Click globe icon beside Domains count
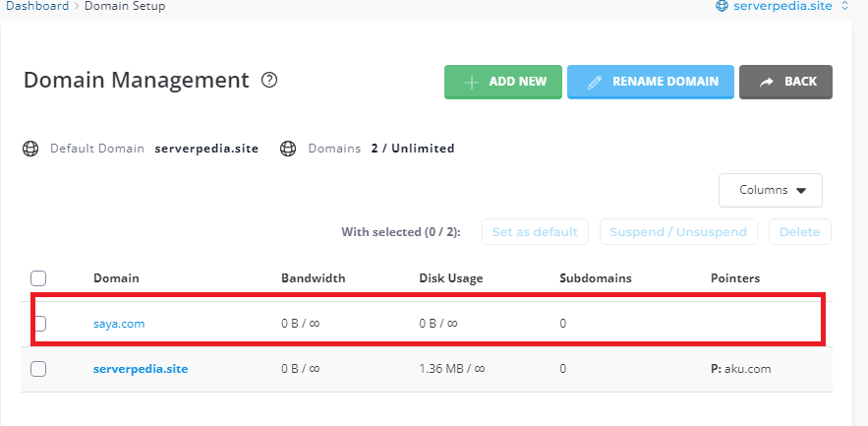The height and width of the screenshot is (426, 868). point(288,149)
